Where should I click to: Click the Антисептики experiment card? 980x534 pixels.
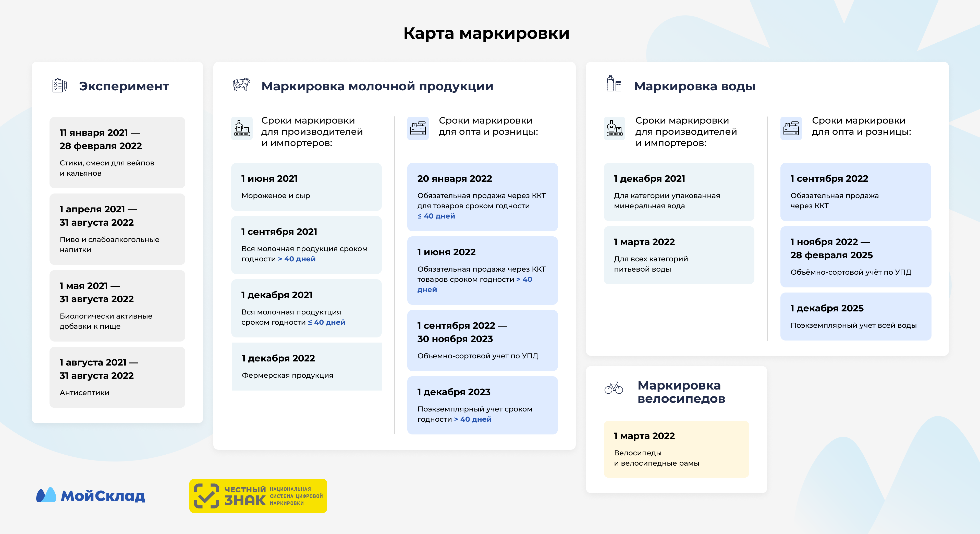[x=117, y=377]
